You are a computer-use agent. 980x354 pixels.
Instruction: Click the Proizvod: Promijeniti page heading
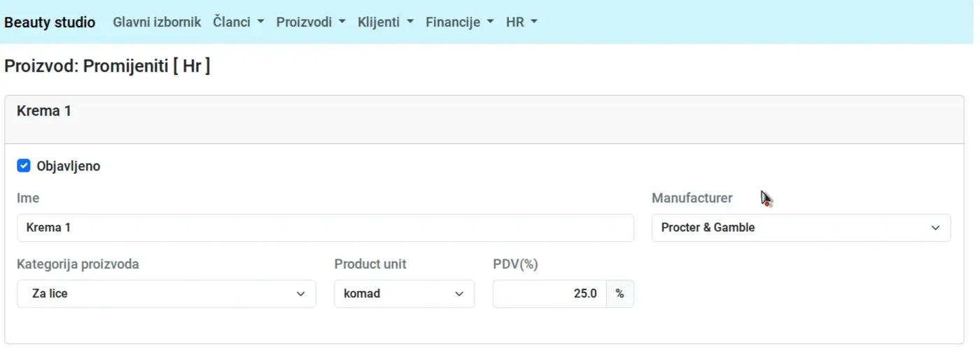[107, 67]
